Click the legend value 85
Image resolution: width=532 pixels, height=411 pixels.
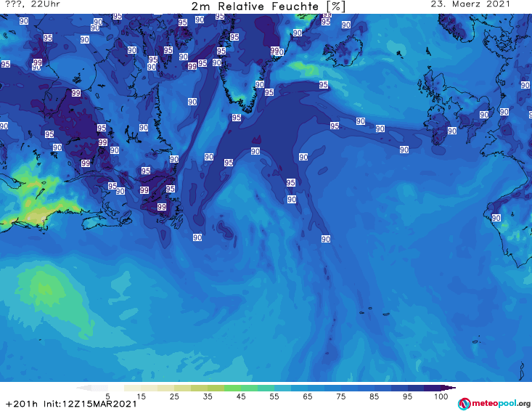click(x=374, y=396)
